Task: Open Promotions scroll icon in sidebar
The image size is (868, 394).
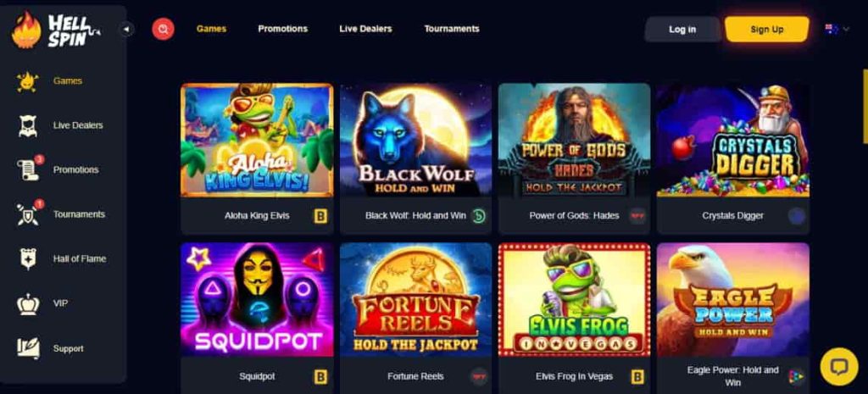Action: [29, 169]
